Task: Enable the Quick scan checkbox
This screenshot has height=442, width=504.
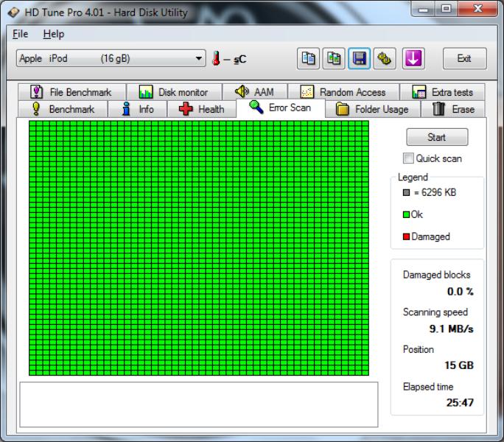Action: click(x=408, y=158)
